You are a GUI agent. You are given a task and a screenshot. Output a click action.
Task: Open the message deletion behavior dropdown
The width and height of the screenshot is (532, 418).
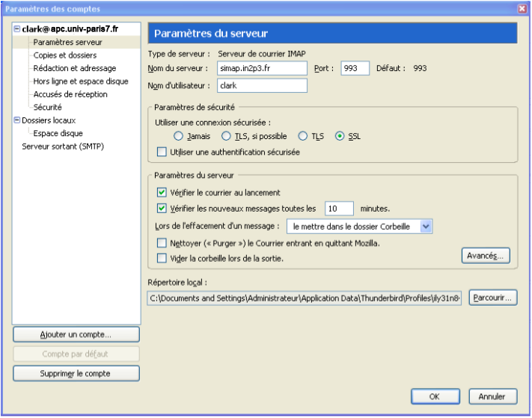tap(359, 227)
